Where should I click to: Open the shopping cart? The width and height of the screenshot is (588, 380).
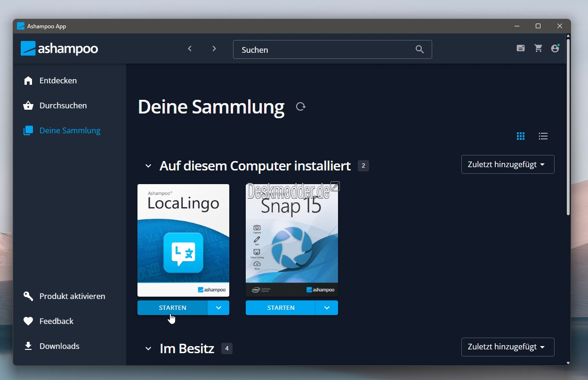pyautogui.click(x=538, y=48)
